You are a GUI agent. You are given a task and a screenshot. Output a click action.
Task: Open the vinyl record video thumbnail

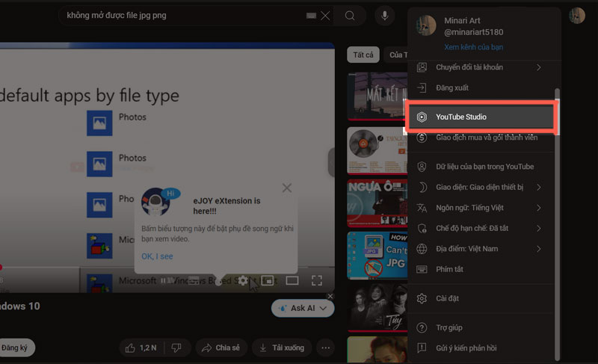coord(377,151)
